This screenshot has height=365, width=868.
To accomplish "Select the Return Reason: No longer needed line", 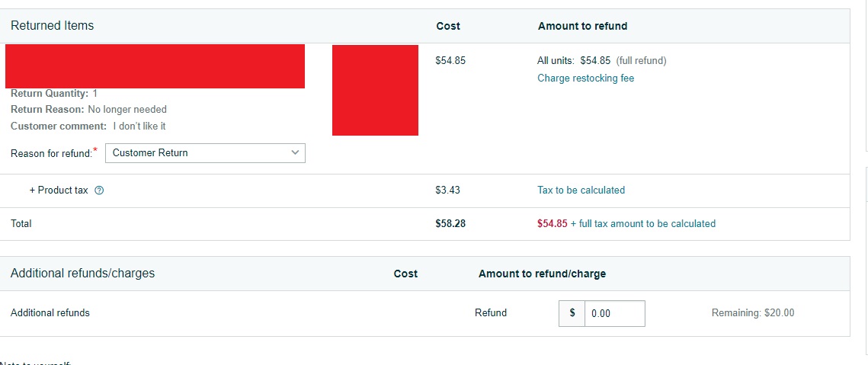I will click(x=88, y=110).
